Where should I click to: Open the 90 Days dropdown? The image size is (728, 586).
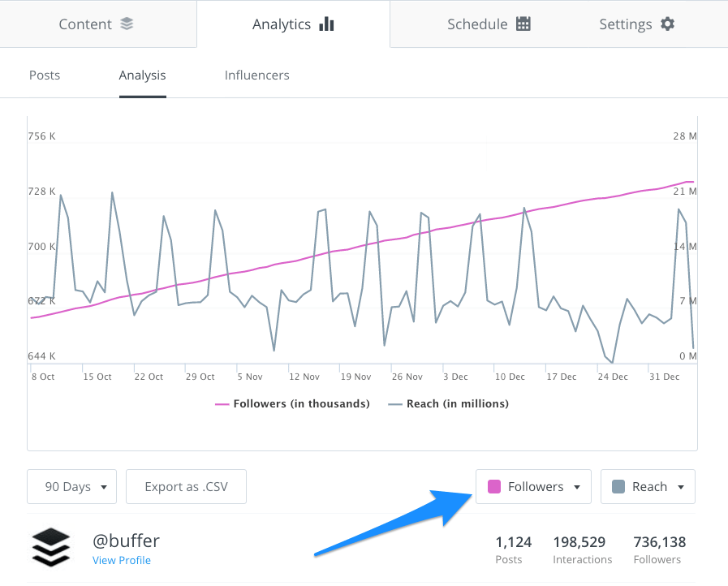click(x=71, y=486)
